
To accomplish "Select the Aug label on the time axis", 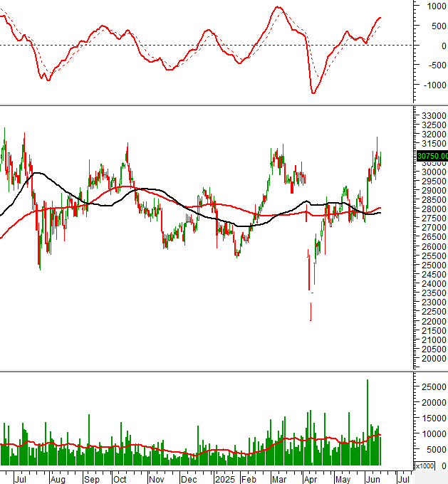I will tap(58, 479).
